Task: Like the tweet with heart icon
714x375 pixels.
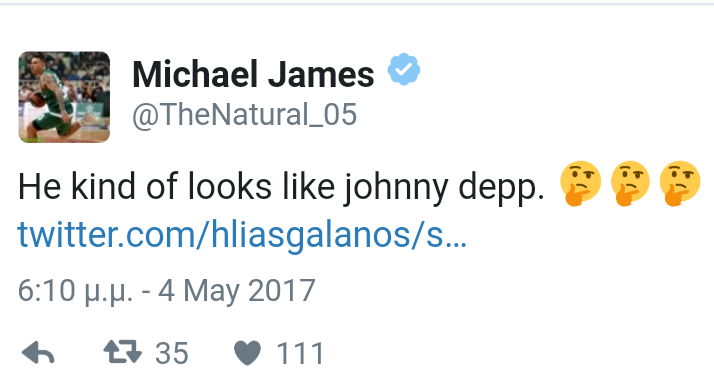Action: click(247, 353)
